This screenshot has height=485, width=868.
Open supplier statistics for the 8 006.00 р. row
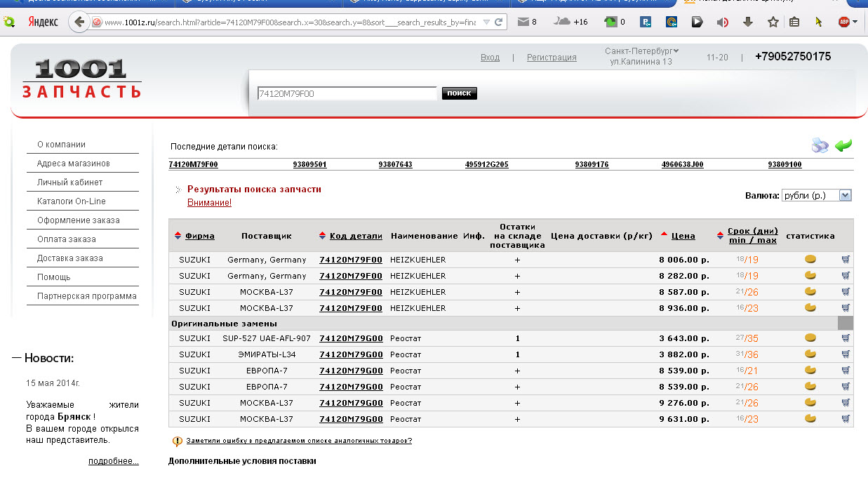(810, 260)
